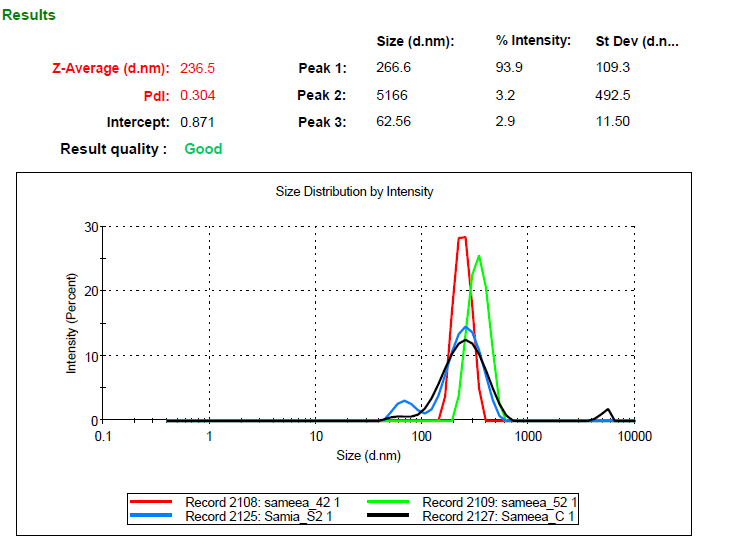Click the truncated St Dev column header
753x550 pixels.
(637, 41)
